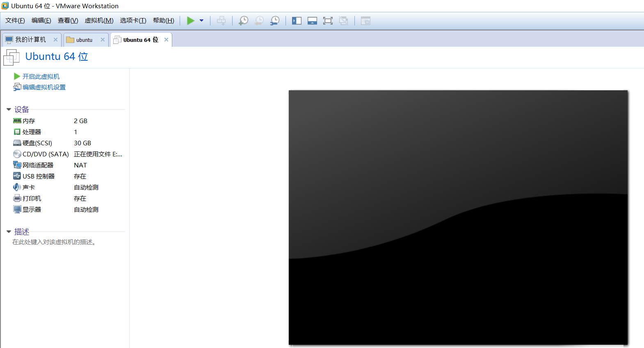Viewport: 644px width, 348px height.
Task: Open the 文件(F) menu
Action: [15, 21]
